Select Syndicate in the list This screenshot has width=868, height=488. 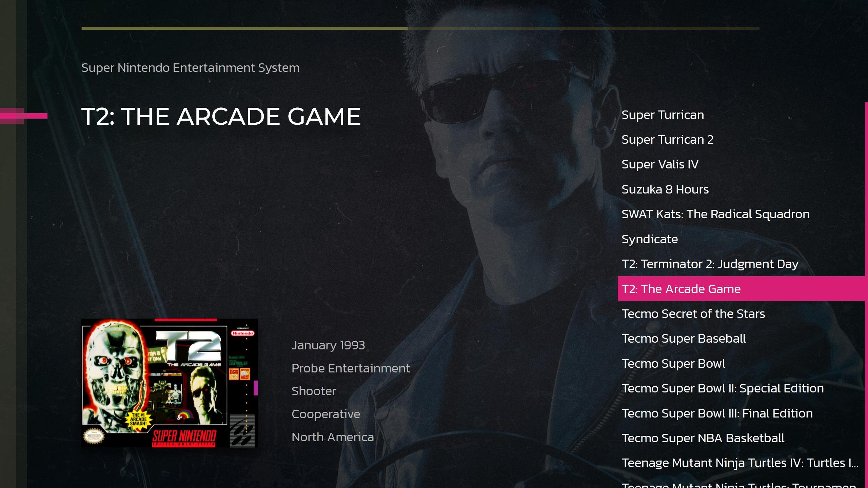[650, 239]
